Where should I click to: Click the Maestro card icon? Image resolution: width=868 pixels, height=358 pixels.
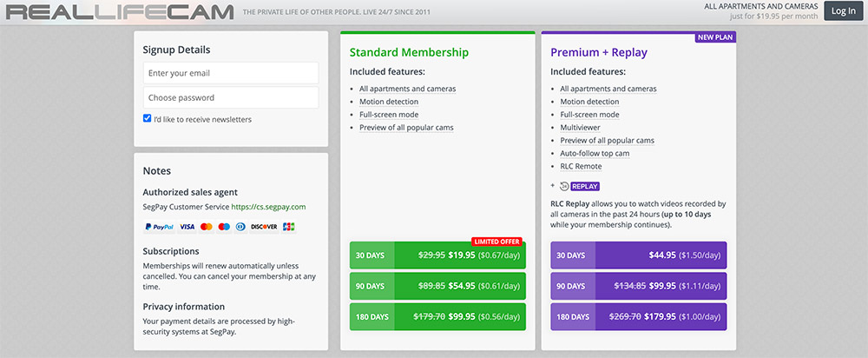point(224,227)
